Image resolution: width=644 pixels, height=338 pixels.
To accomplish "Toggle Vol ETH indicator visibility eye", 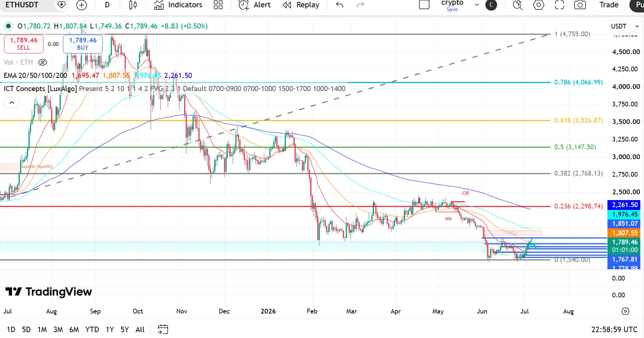I will pos(43,62).
